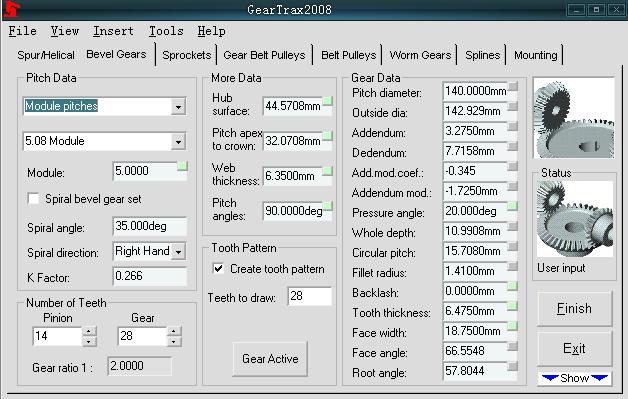Click the Gear Active button
The image size is (628, 399).
[x=270, y=359]
